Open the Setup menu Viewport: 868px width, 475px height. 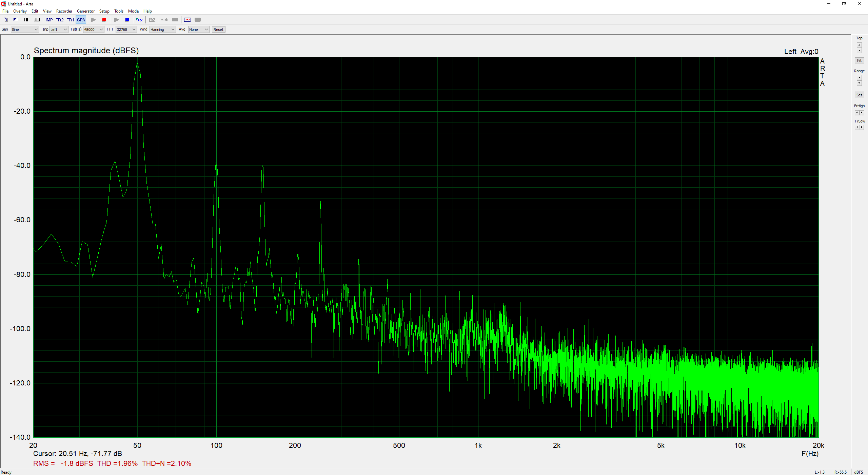click(x=104, y=11)
